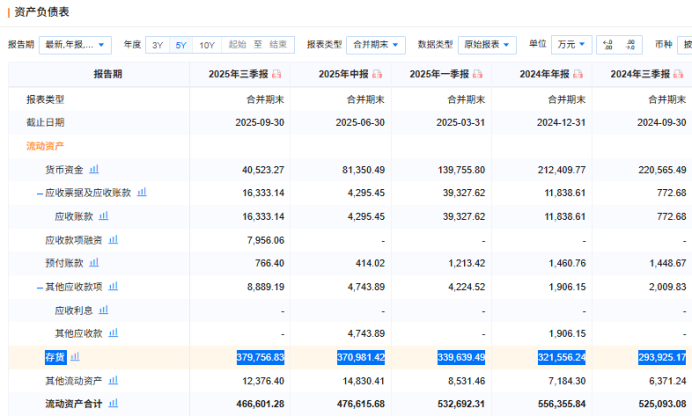Collapse the 其他应收款项 row

coord(40,286)
